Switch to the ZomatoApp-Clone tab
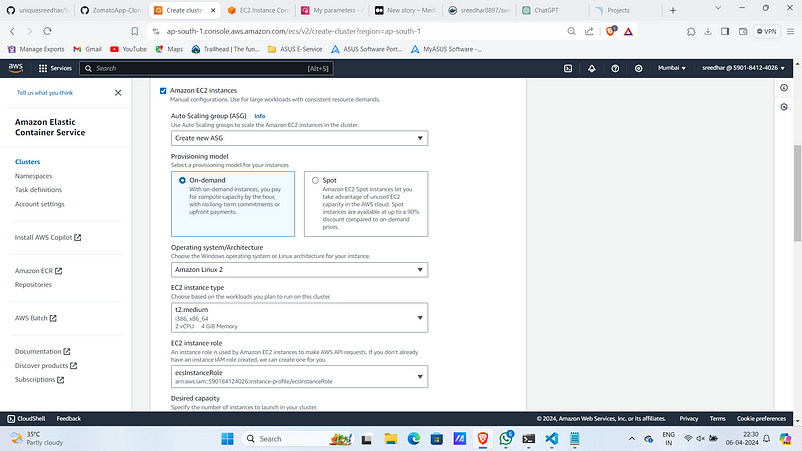The height and width of the screenshot is (451, 802). coord(111,10)
